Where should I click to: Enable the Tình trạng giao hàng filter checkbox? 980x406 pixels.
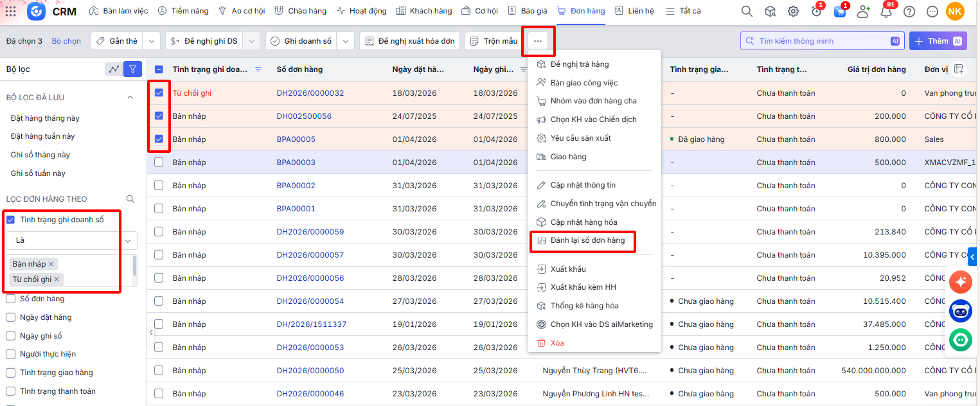10,373
